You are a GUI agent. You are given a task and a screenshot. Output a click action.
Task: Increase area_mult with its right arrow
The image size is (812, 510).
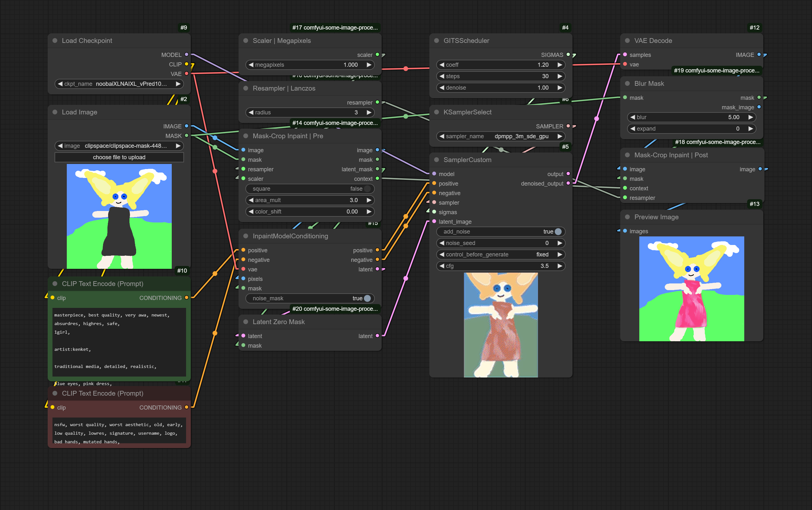[x=369, y=200]
